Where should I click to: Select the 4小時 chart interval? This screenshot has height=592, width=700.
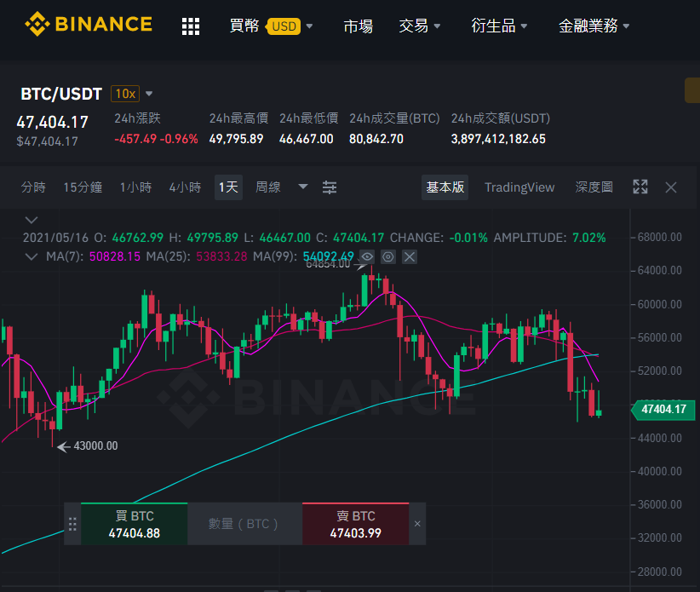tap(185, 187)
